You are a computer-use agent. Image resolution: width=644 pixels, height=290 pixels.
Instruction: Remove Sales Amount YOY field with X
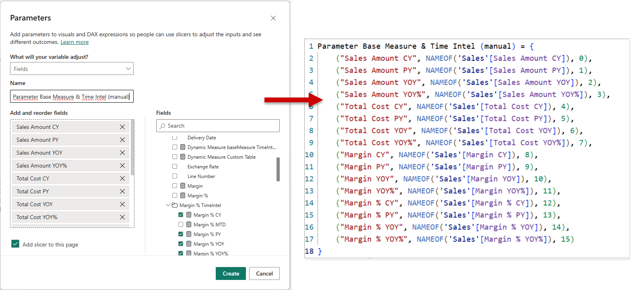pos(122,153)
